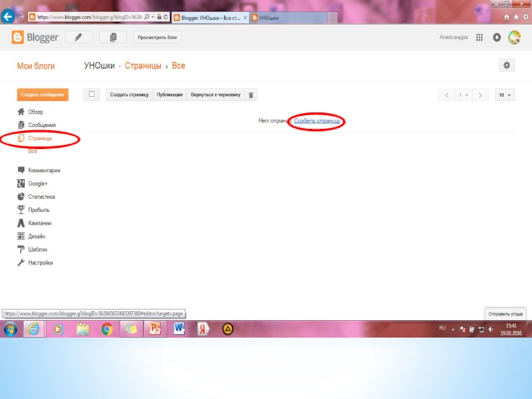Viewport: 532px width, 399px height.
Task: Go to next page arrow
Action: point(480,95)
